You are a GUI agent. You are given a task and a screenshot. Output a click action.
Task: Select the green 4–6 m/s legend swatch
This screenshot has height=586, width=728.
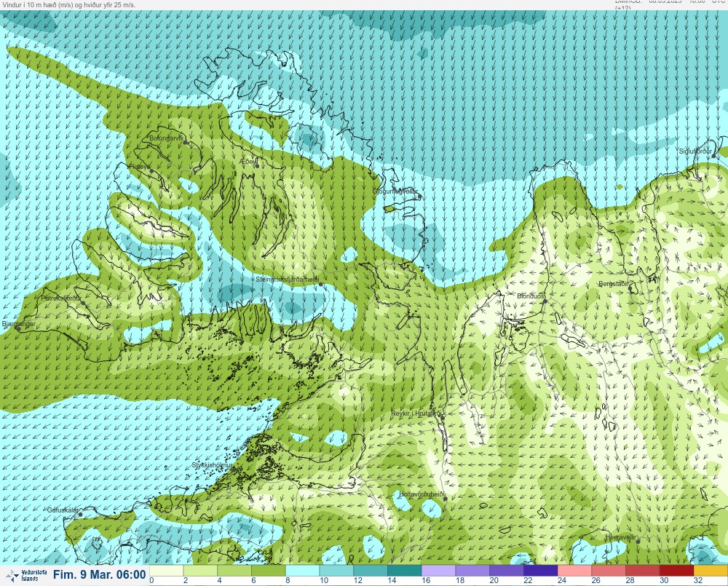234,570
